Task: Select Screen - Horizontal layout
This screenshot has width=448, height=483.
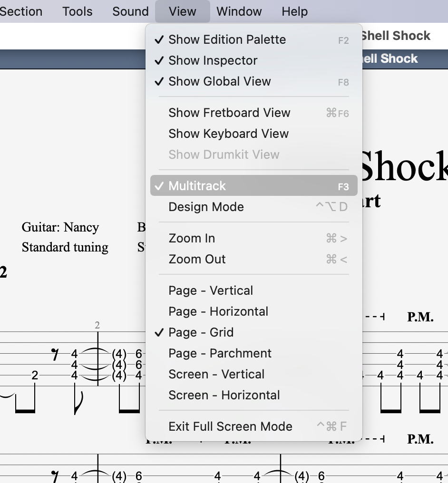Action: coord(253,396)
